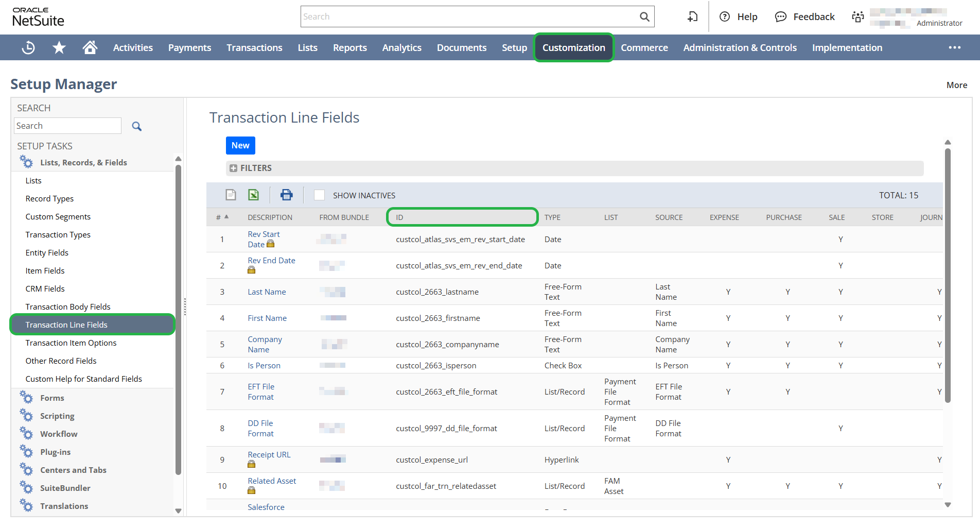This screenshot has height=528, width=980.
Task: Click the Lists, Records, & Fields gear icon
Action: tap(26, 162)
